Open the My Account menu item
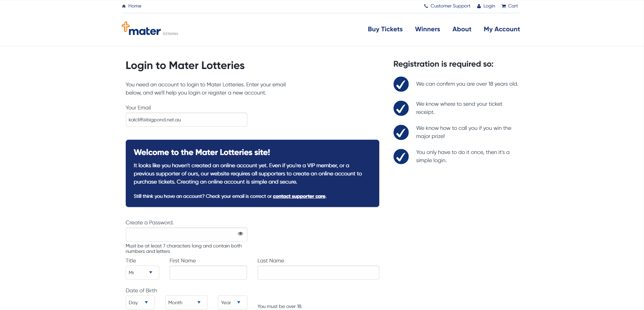 click(502, 29)
